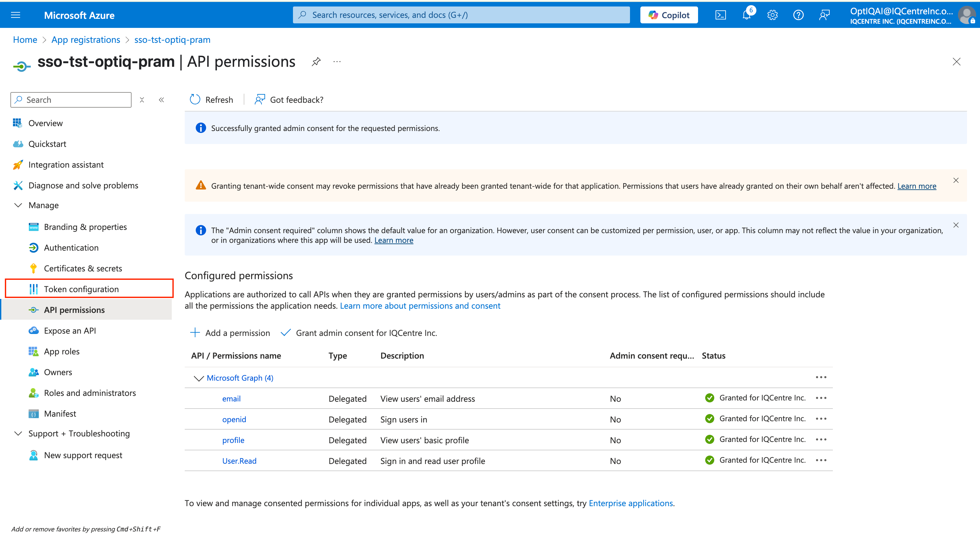Screen dimensions: 980x535
Task: Pin the API permissions blade
Action: click(316, 62)
